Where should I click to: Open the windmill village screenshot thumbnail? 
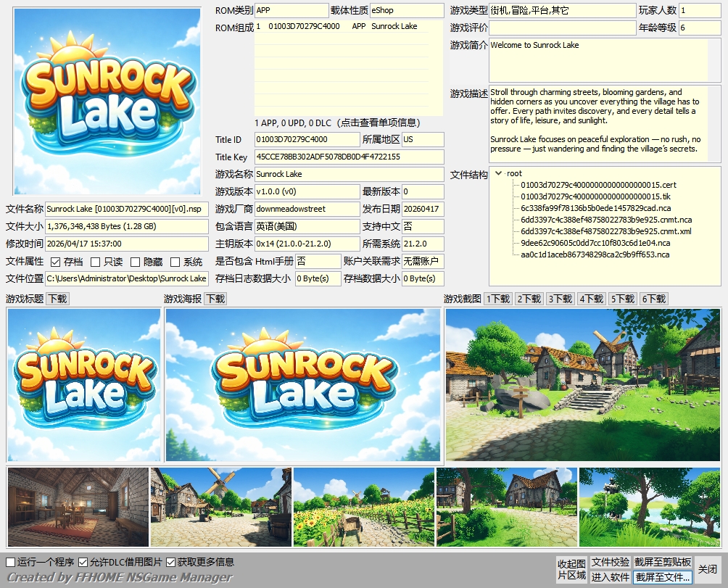(x=220, y=507)
